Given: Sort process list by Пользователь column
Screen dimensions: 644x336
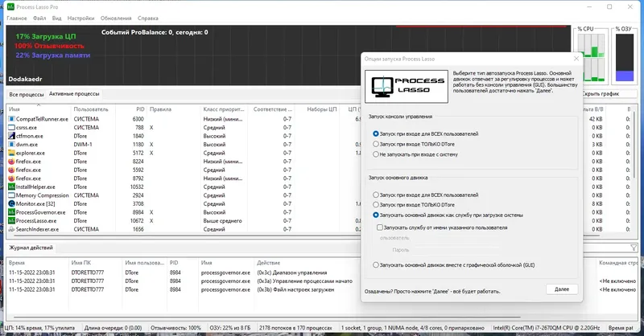Looking at the screenshot, I should click(x=93, y=109).
